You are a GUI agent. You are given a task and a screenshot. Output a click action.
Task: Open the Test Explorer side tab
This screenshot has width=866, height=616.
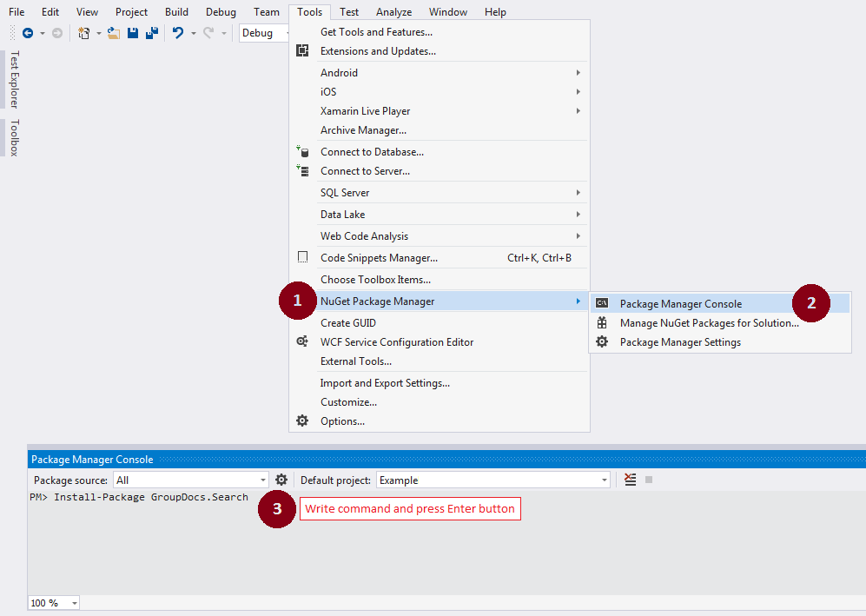(13, 79)
